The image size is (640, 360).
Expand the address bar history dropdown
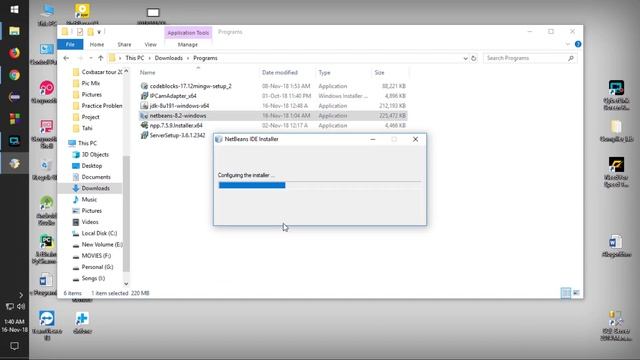click(465, 58)
